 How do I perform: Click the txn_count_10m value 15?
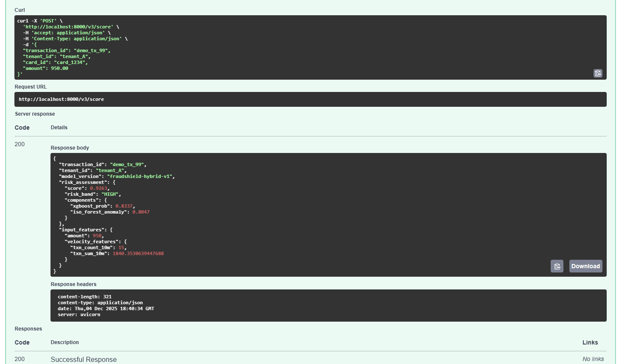click(121, 247)
